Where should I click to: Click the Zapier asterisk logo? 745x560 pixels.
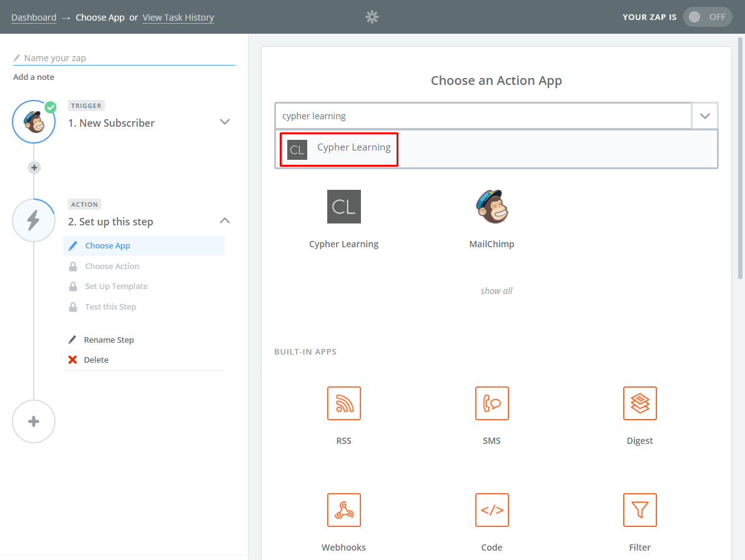[x=372, y=17]
